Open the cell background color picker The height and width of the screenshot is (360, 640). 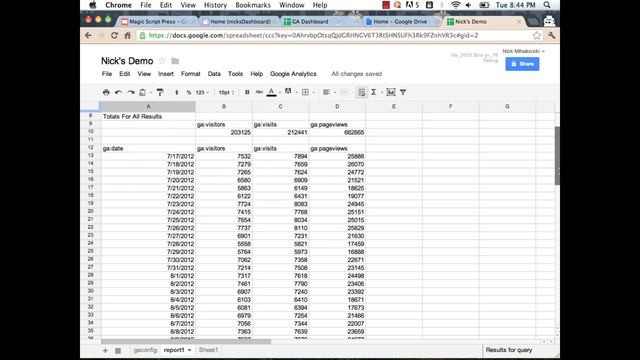point(288,92)
